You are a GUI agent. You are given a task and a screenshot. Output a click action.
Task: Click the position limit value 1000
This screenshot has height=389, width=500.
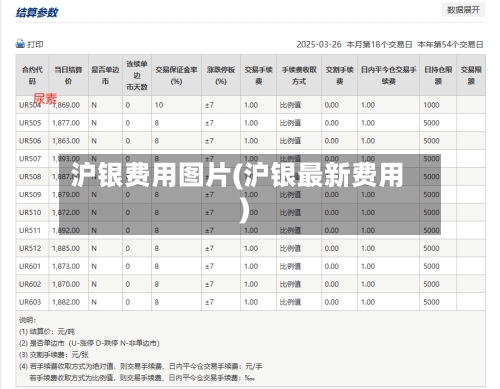(x=431, y=105)
